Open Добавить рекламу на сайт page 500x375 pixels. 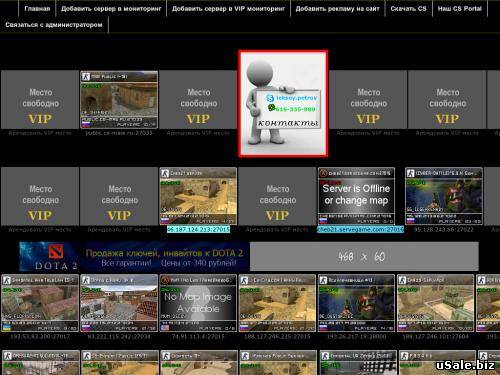[337, 9]
